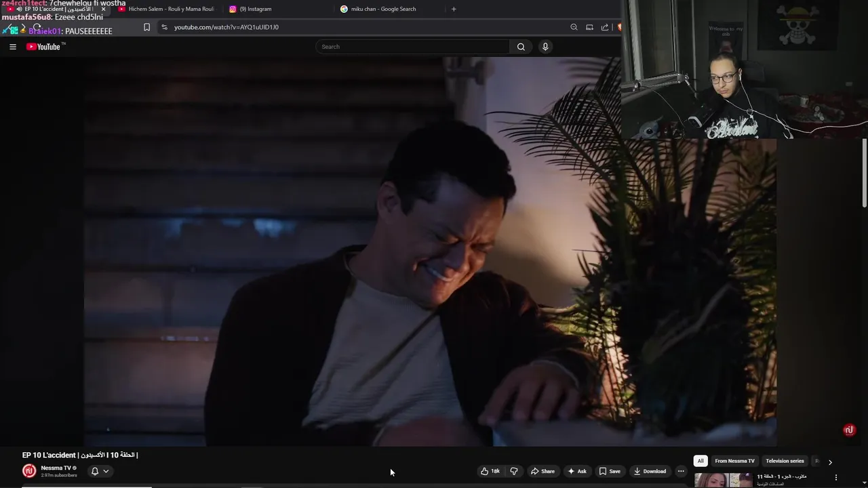Open the Nessma TV channel avatar
This screenshot has width=868, height=488.
tap(29, 471)
